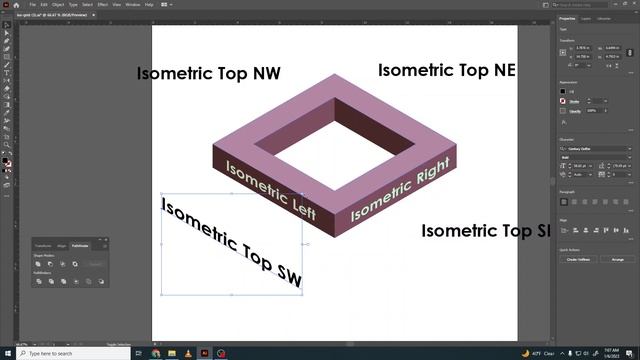The height and width of the screenshot is (360, 640).
Task: Click the fx effects icon in Appearance
Action: tap(564, 122)
